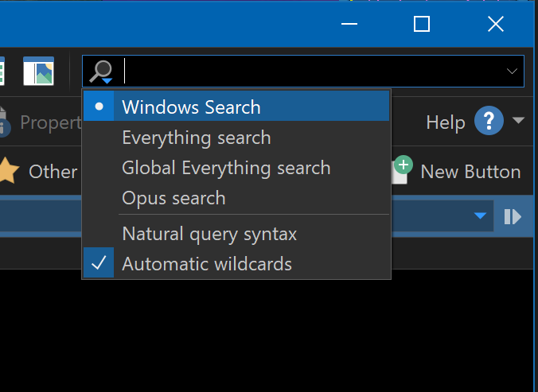Close the window
This screenshot has width=538, height=392.
496,24
